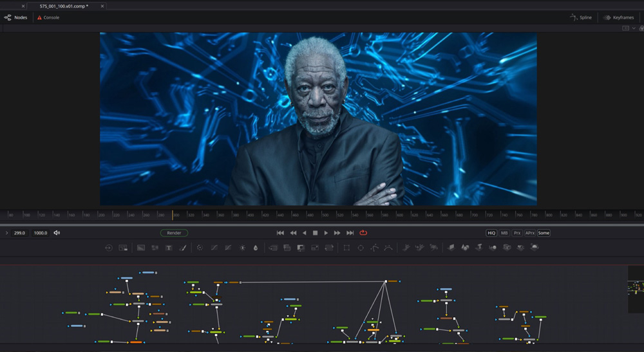Add a Text+ node from toolbar

tap(169, 248)
